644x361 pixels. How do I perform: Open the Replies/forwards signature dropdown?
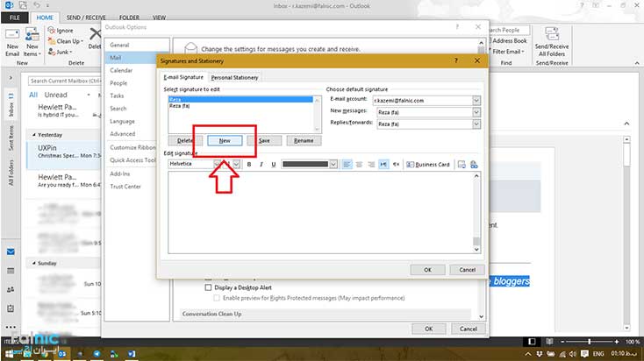[x=476, y=124]
